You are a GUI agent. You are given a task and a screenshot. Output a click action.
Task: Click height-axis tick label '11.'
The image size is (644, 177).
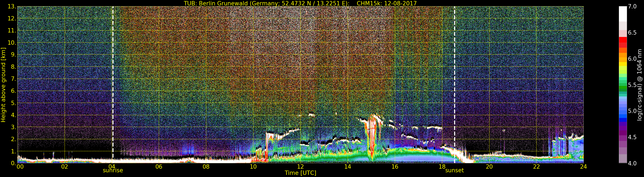[12, 31]
